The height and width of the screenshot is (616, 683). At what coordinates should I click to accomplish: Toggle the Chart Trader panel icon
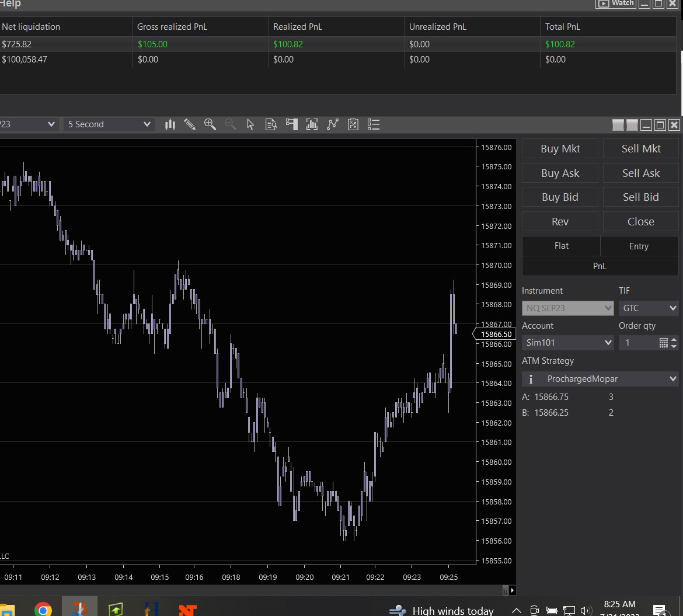pyautogui.click(x=291, y=124)
